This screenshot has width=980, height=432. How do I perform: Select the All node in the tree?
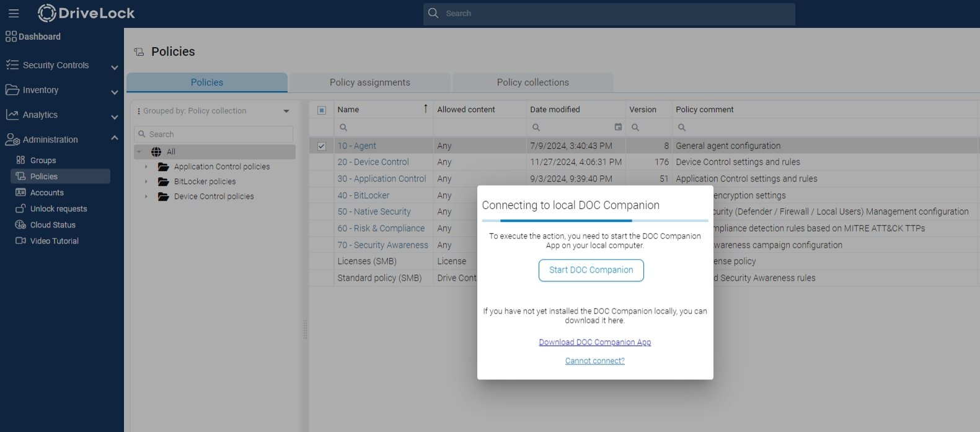(214, 152)
